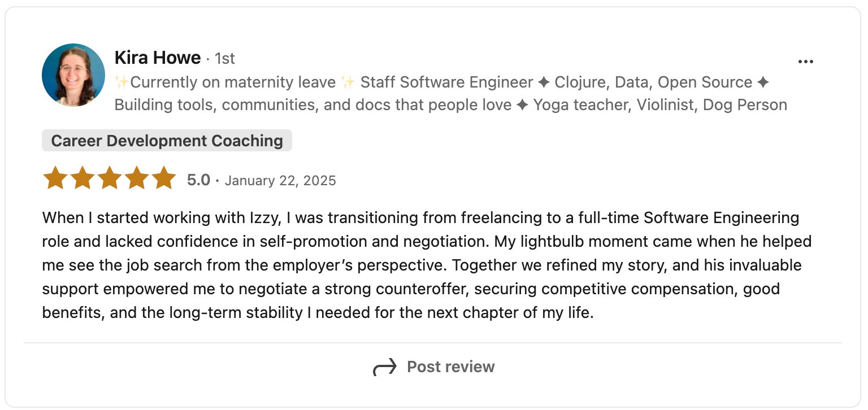Click the curved arrow Post review icon
The width and height of the screenshot is (868, 410).
click(385, 368)
